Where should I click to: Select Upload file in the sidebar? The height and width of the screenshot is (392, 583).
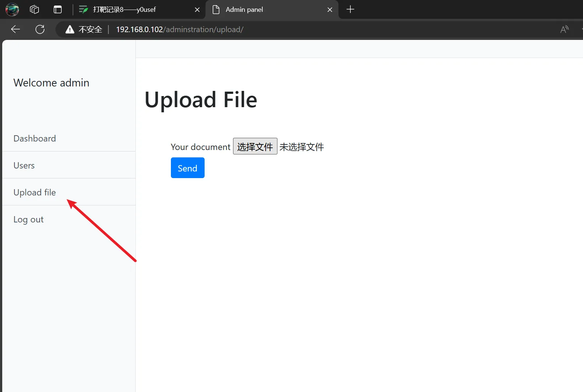35,192
